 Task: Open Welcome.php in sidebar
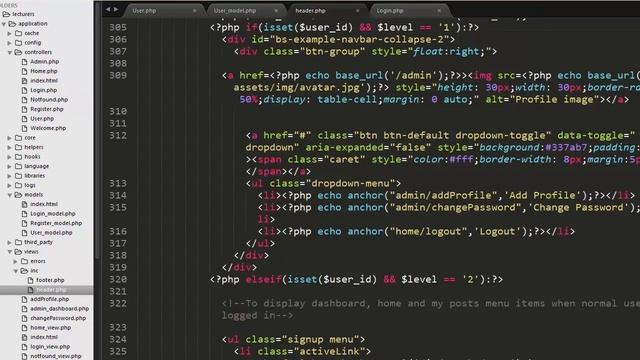tap(48, 128)
